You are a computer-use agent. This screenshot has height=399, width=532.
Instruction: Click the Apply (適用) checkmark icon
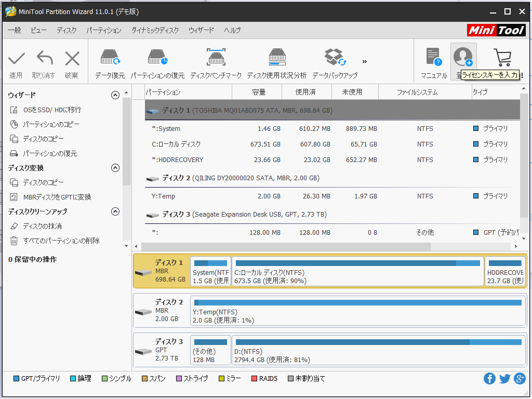pyautogui.click(x=16, y=58)
